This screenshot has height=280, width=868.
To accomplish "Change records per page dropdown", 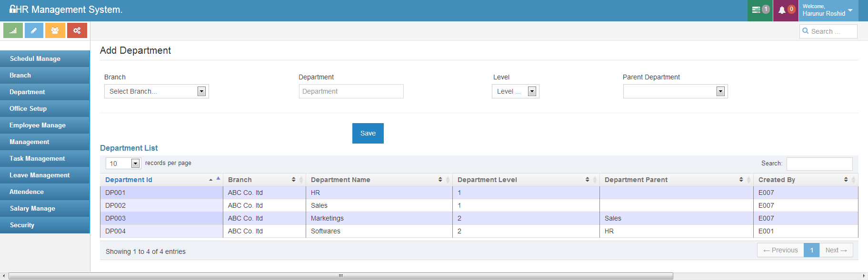I will click(123, 164).
